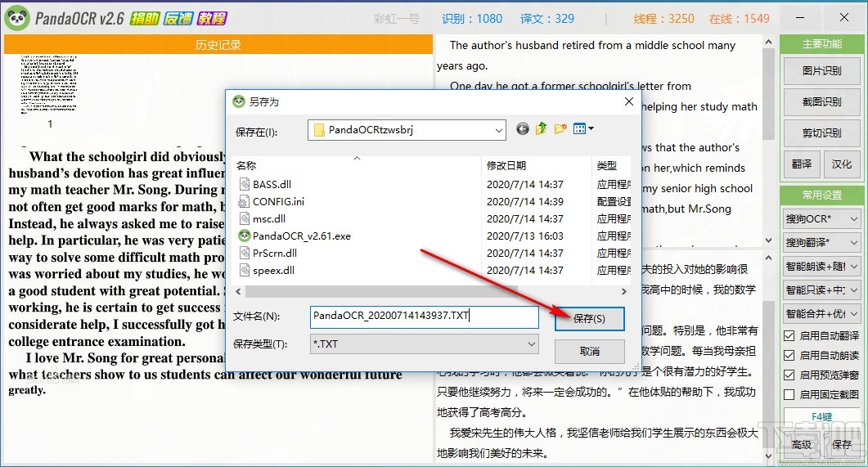Select the CONFIG.ini file name
The width and height of the screenshot is (868, 467).
(x=278, y=201)
